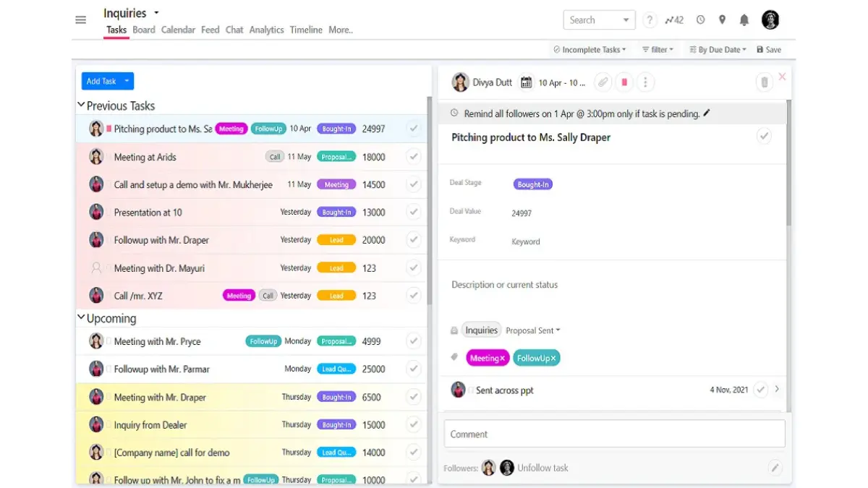Viewport: 868px width, 488px height.
Task: Click into the Comment input field
Action: [614, 435]
